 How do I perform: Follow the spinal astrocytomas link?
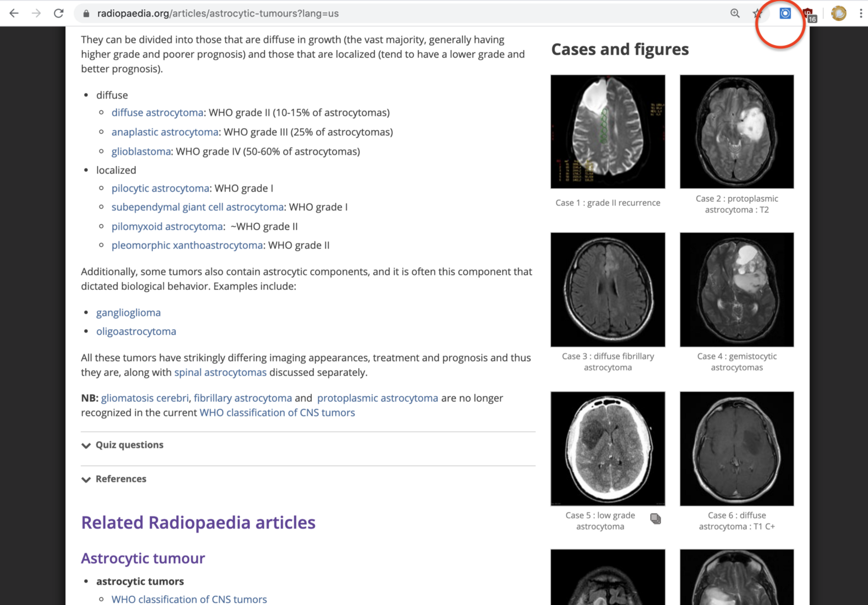coord(220,372)
